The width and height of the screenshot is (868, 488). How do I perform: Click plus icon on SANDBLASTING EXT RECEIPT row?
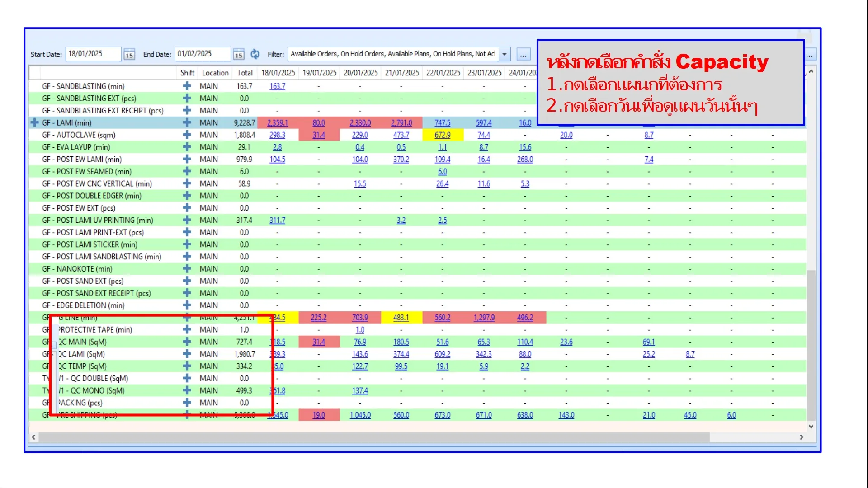[187, 110]
